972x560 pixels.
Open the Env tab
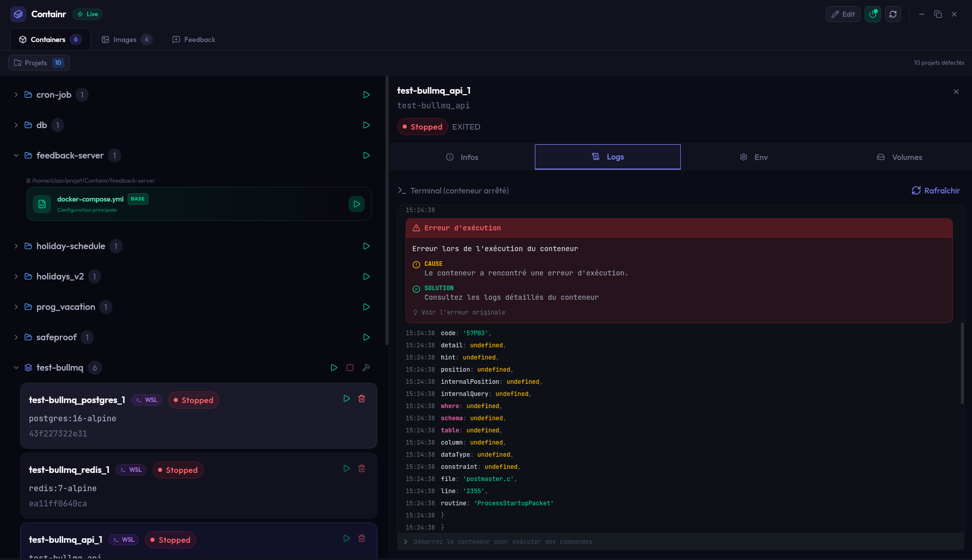(753, 157)
